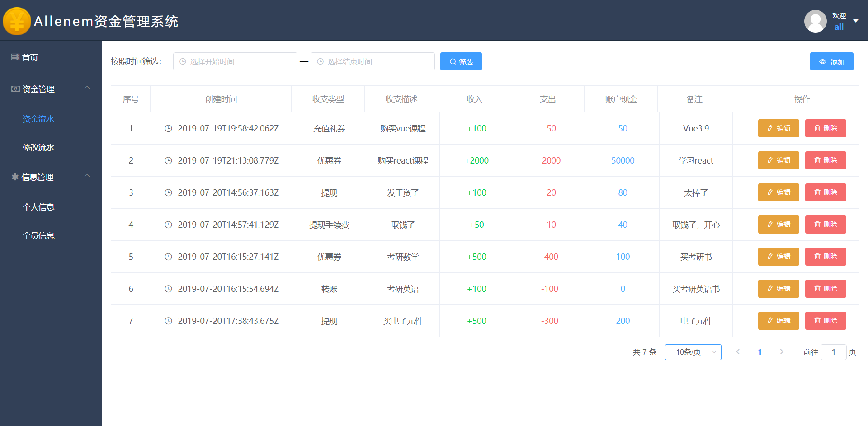This screenshot has width=868, height=426.
Task: Click the clock icon beside the first row timestamp
Action: click(x=168, y=128)
